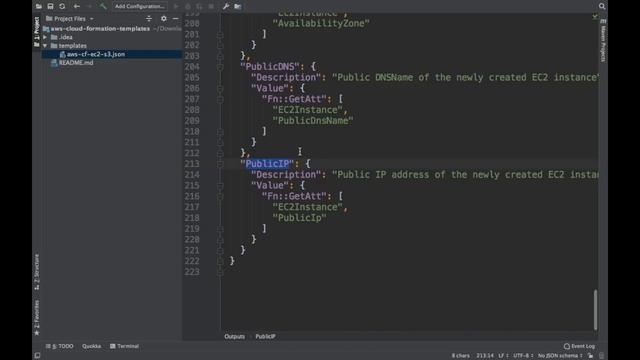Click "Description" key on line 205
640x360 pixels.
286,77
